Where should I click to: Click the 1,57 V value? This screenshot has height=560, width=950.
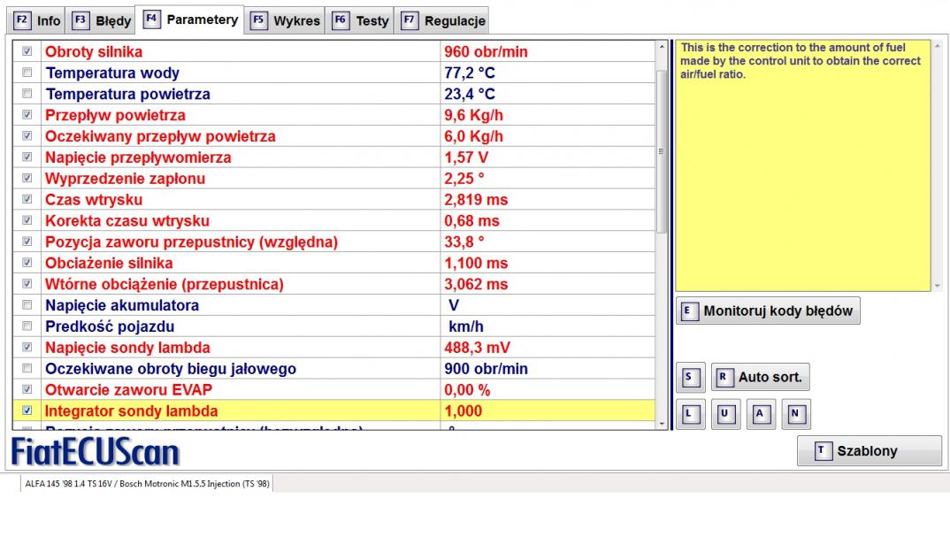(x=466, y=157)
